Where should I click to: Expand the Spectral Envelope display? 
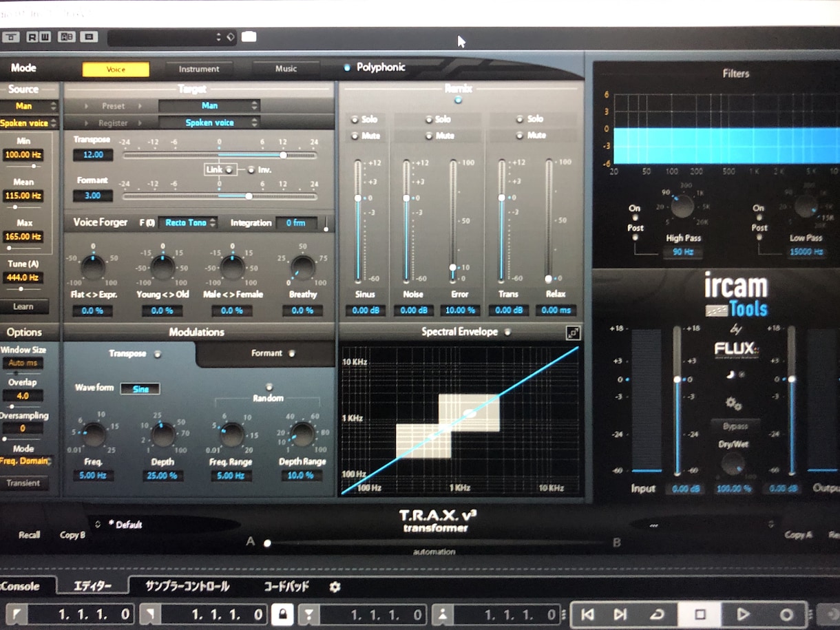[x=573, y=333]
